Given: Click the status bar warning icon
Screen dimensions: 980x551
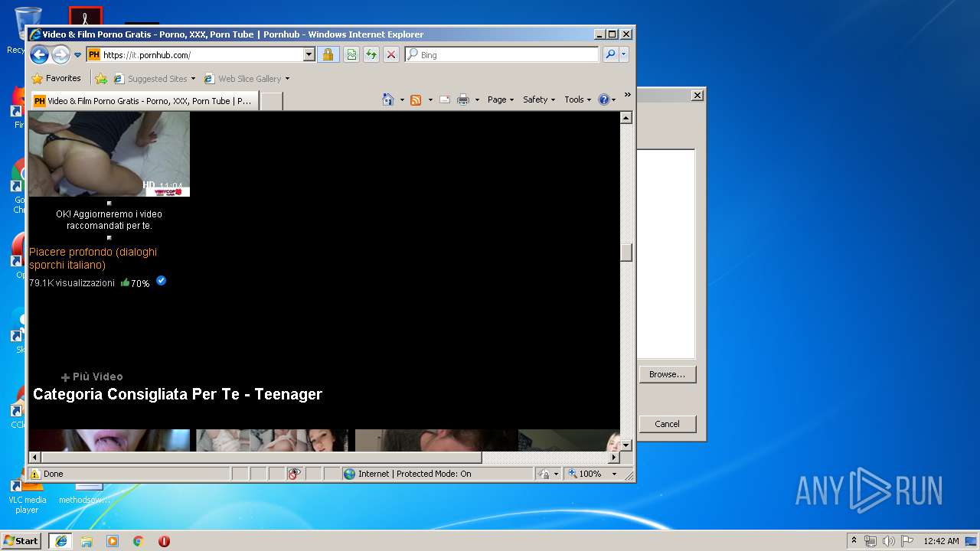Looking at the screenshot, I should pos(35,474).
